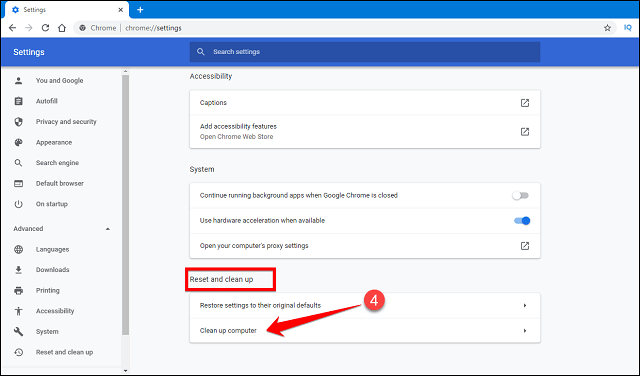Viewport: 640px width, 376px height.
Task: Open the IQ extension icon
Action: click(627, 28)
